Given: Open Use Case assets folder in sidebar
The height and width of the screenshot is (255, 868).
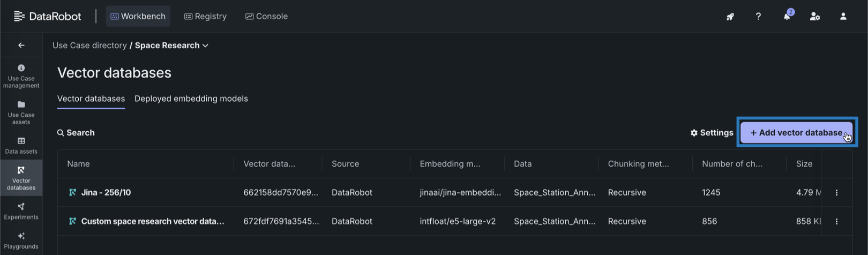Looking at the screenshot, I should [x=21, y=112].
